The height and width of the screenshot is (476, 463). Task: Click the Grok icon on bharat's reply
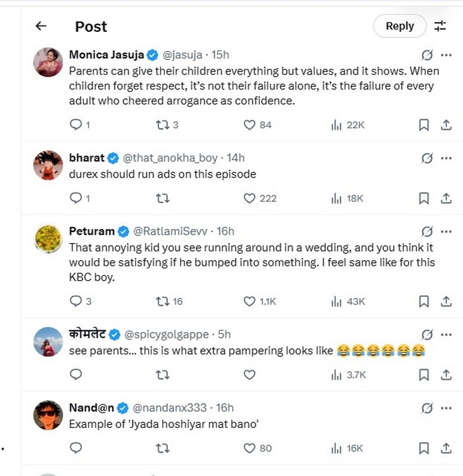click(x=427, y=158)
